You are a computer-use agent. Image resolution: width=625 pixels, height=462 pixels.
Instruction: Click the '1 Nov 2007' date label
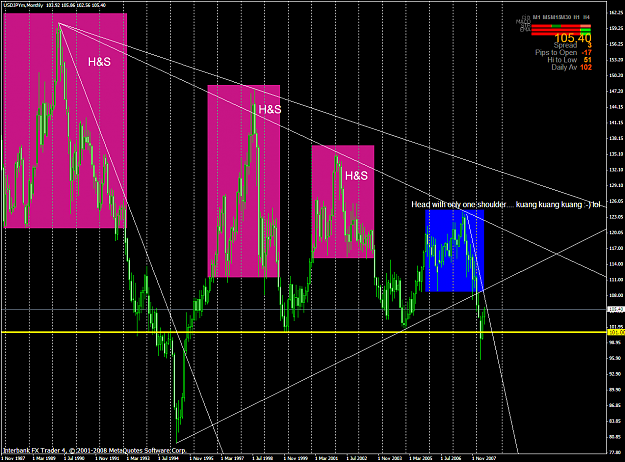[484, 458]
